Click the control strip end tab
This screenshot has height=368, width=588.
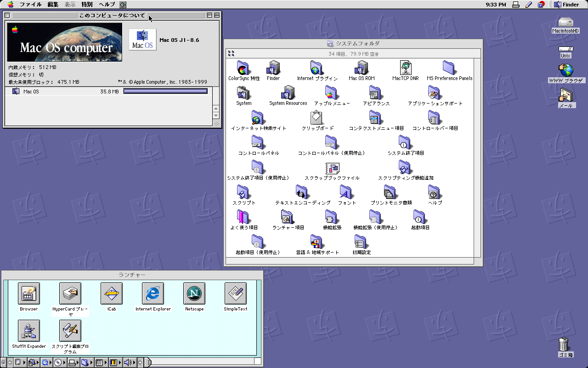148,362
